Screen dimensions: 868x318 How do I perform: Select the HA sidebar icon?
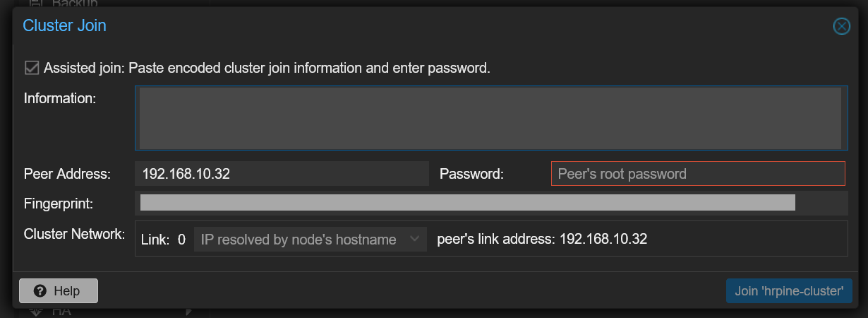click(x=36, y=312)
